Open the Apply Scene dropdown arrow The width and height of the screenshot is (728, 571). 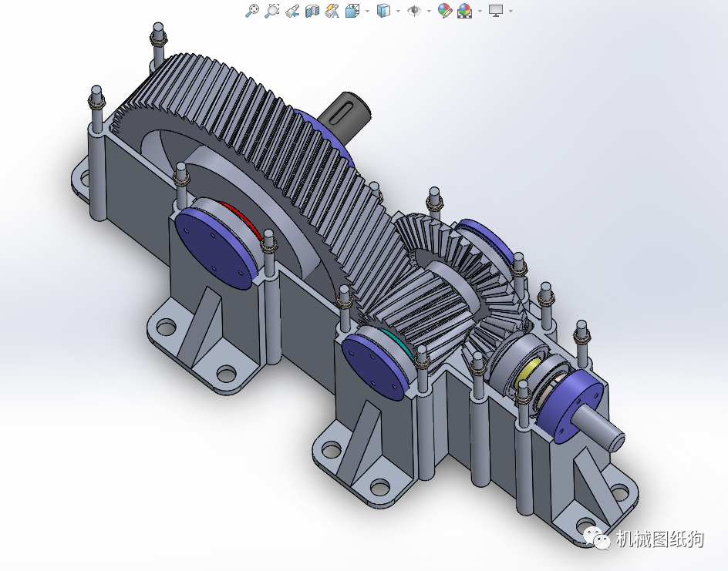pyautogui.click(x=480, y=11)
